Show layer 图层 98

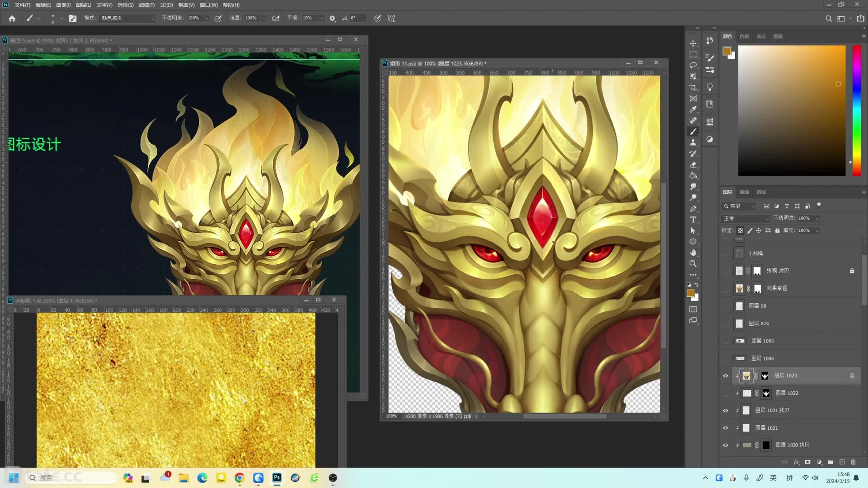click(725, 306)
